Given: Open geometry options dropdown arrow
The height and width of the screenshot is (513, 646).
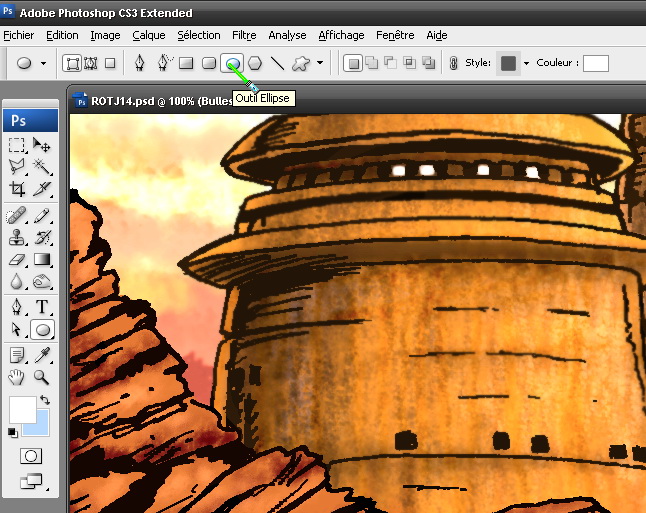Looking at the screenshot, I should [320, 63].
